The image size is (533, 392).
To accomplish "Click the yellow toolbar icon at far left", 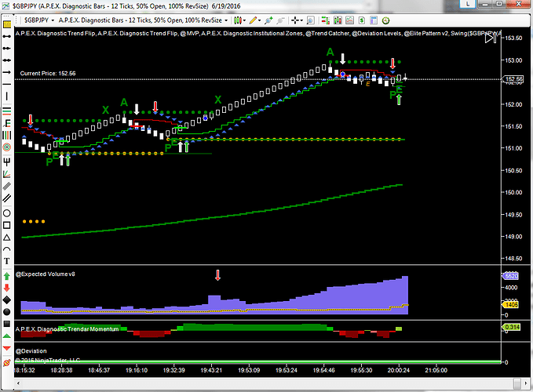I will [6, 24].
